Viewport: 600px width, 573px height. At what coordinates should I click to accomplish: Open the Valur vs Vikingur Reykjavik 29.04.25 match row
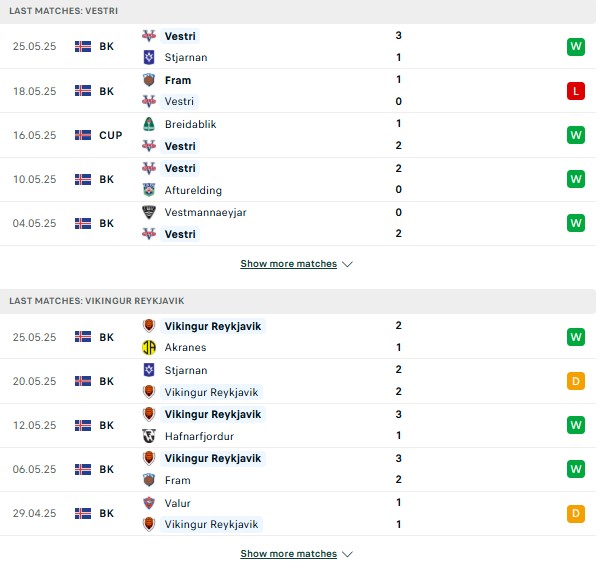(x=298, y=514)
